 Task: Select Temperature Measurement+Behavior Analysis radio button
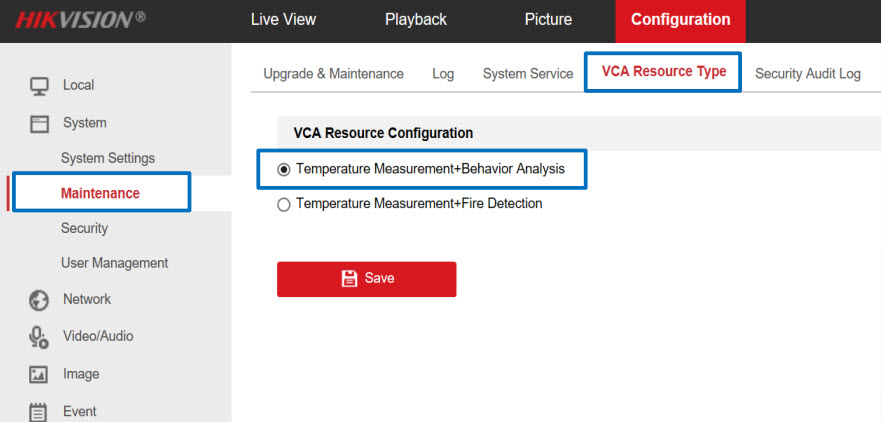[284, 170]
